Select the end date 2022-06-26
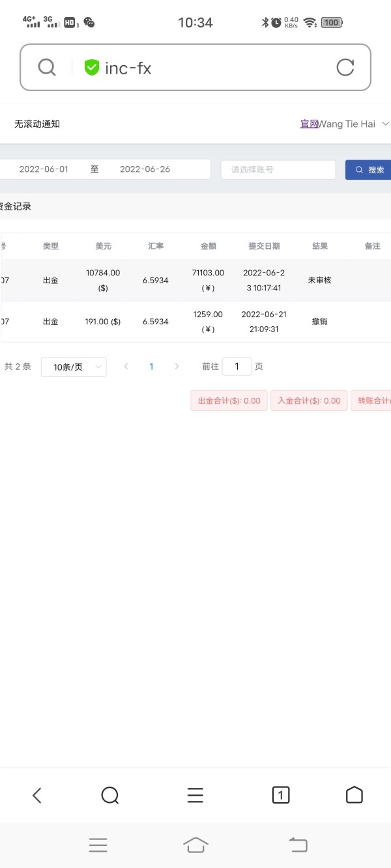Screen dimensions: 391x868 (145, 169)
